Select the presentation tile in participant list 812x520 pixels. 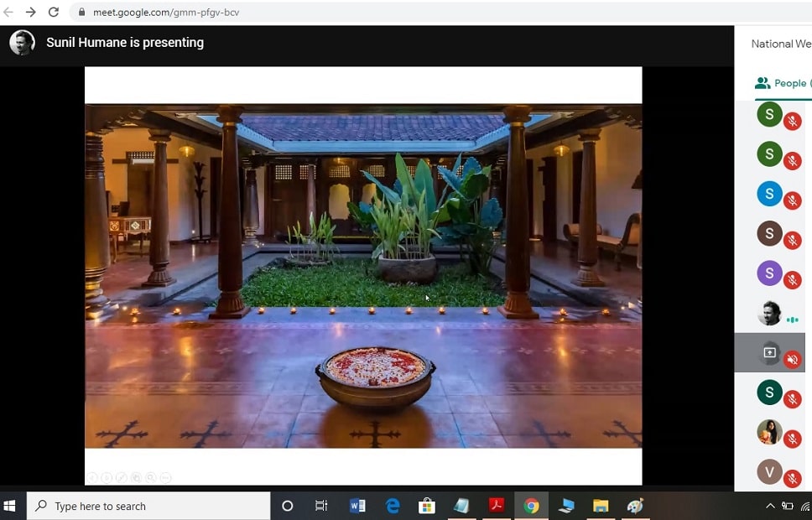pyautogui.click(x=769, y=352)
